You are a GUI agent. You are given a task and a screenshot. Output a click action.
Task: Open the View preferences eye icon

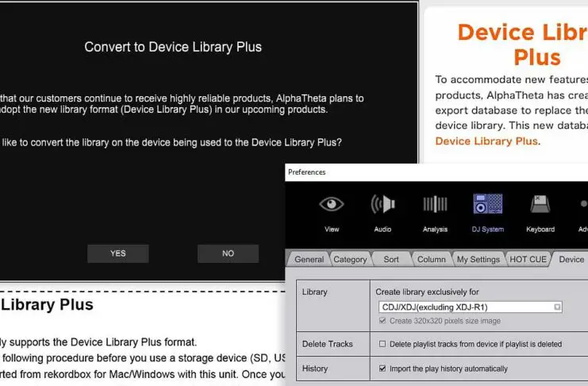click(332, 205)
